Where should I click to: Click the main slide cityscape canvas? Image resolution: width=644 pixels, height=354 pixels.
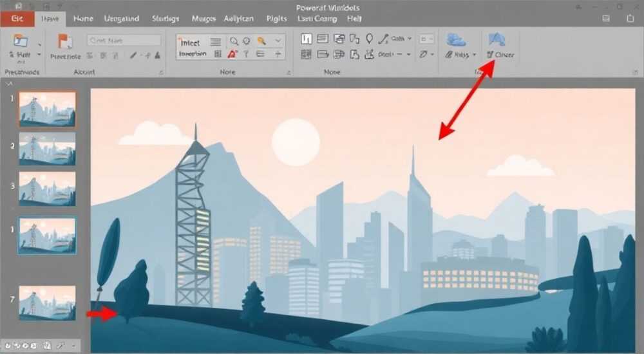point(363,221)
